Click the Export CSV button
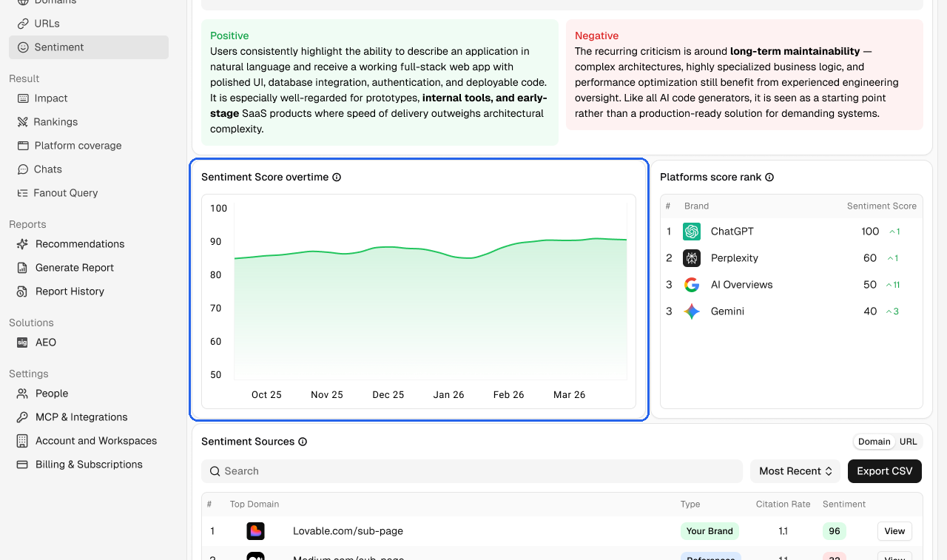Screen dimensions: 947x560 pyautogui.click(x=885, y=471)
